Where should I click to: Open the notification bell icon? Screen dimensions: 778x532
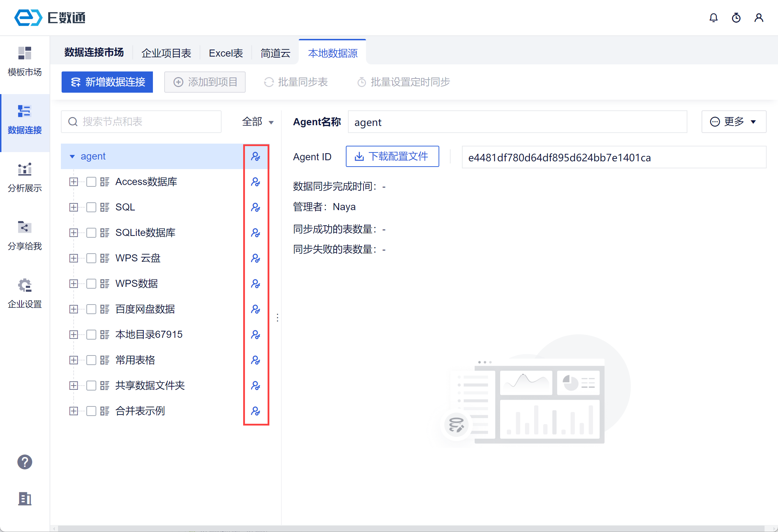pos(713,18)
